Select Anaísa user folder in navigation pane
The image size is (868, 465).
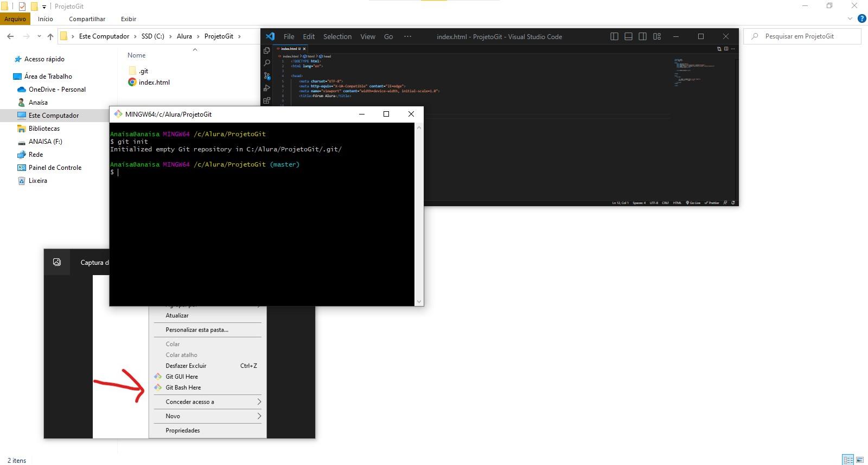point(33,103)
